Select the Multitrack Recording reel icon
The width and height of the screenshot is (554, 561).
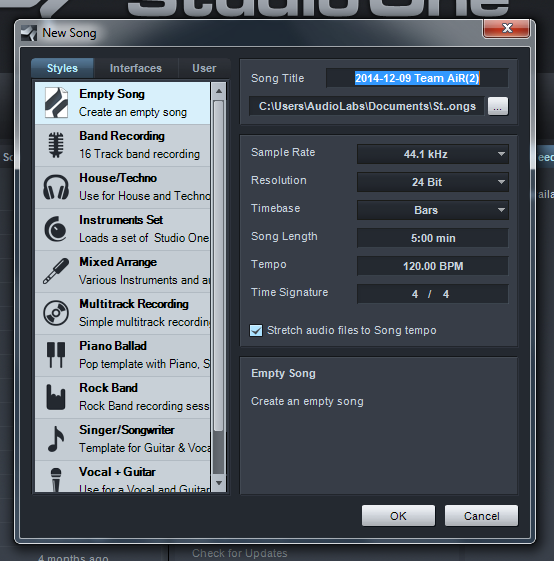pos(56,313)
